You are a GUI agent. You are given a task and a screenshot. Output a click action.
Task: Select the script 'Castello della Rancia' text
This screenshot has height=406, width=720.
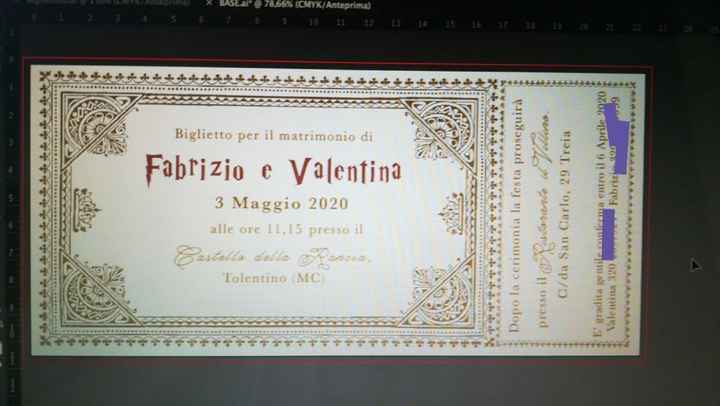tap(273, 257)
